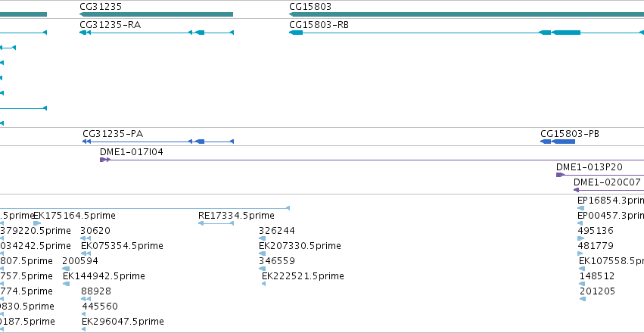The height and width of the screenshot is (333, 644).
Task: Open the CG31235-RA transcript label
Action: click(x=110, y=25)
